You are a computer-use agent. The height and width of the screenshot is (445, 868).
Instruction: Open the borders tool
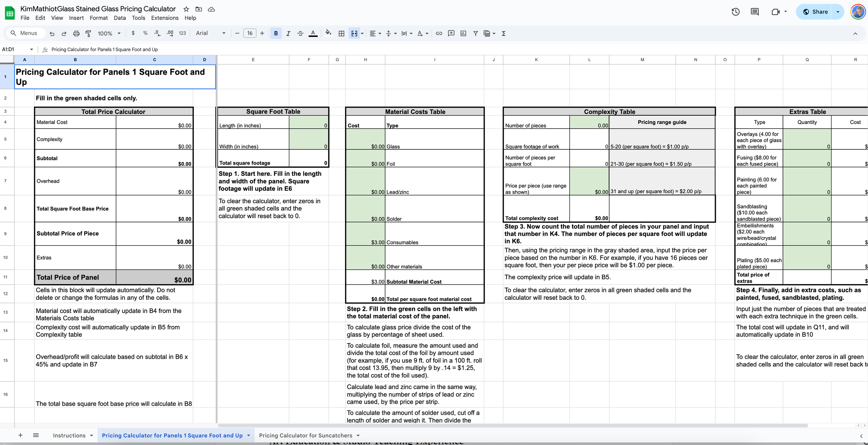341,33
